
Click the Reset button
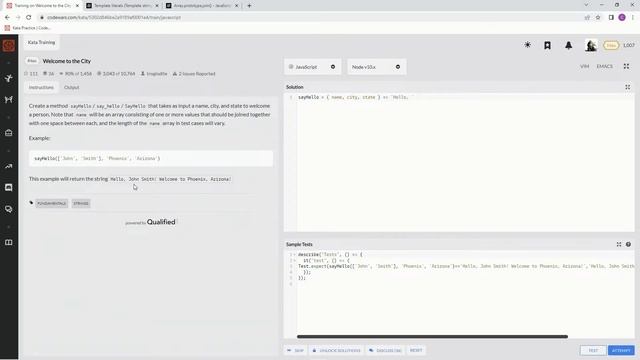coord(416,350)
